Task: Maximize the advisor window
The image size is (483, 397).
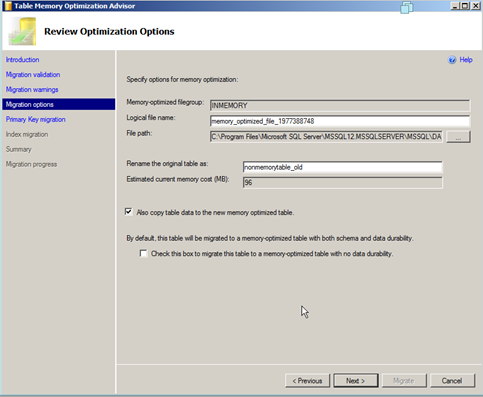Action: pos(465,6)
